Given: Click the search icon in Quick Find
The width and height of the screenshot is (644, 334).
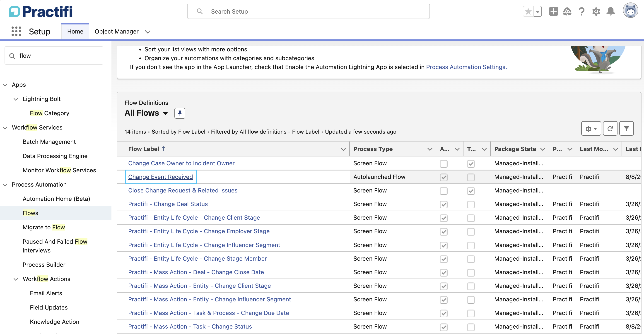Looking at the screenshot, I should (12, 56).
